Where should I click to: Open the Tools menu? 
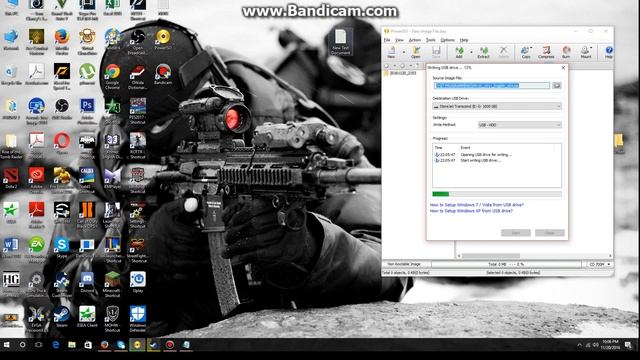point(431,40)
